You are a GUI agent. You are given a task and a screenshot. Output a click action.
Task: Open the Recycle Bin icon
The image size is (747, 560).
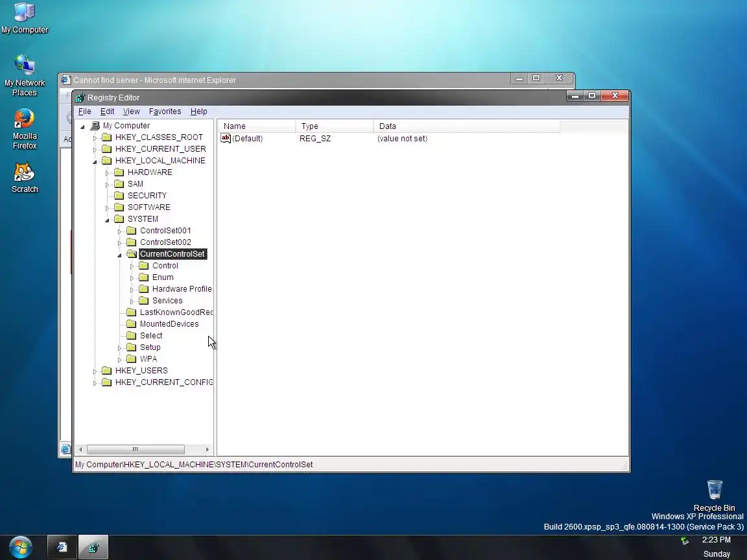714,495
